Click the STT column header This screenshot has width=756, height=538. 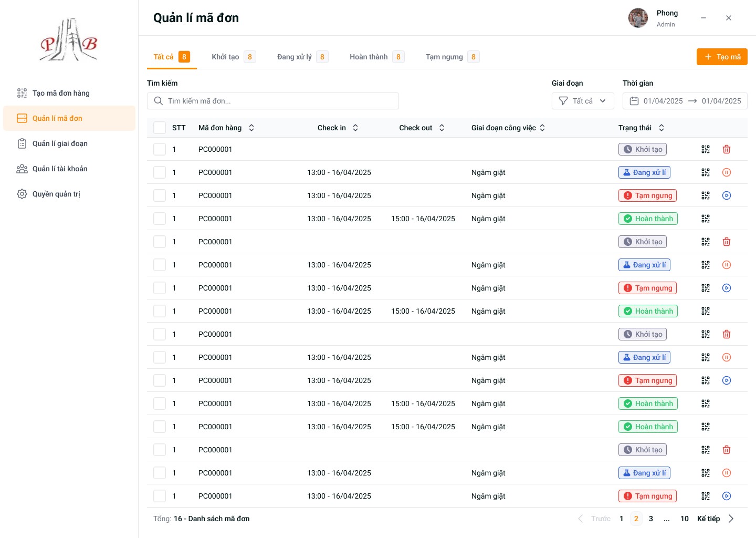coord(178,128)
